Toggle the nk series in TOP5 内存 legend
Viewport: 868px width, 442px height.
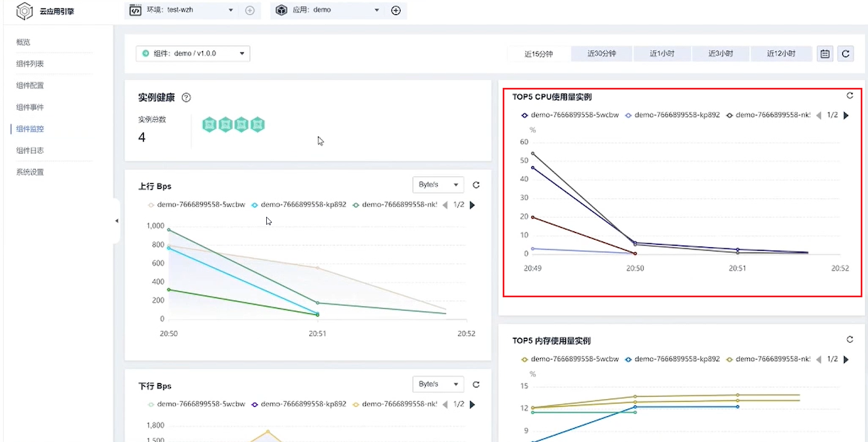(x=768, y=359)
